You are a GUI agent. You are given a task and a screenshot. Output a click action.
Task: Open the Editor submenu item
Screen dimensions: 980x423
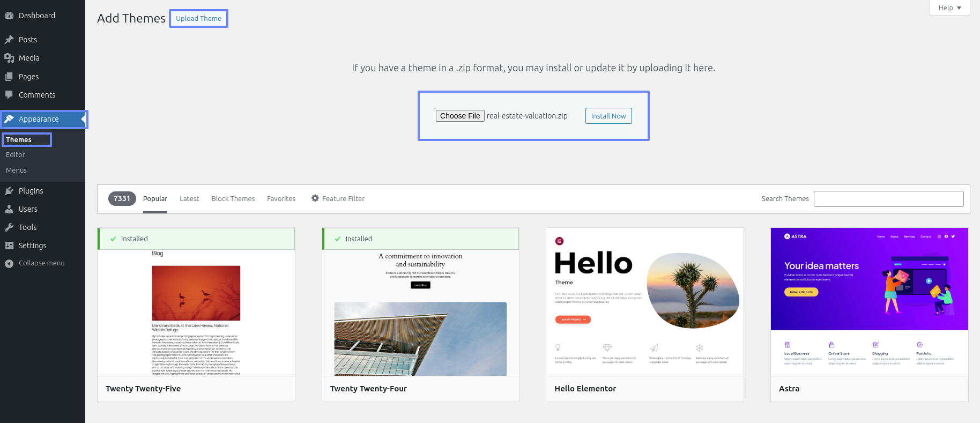(x=16, y=155)
